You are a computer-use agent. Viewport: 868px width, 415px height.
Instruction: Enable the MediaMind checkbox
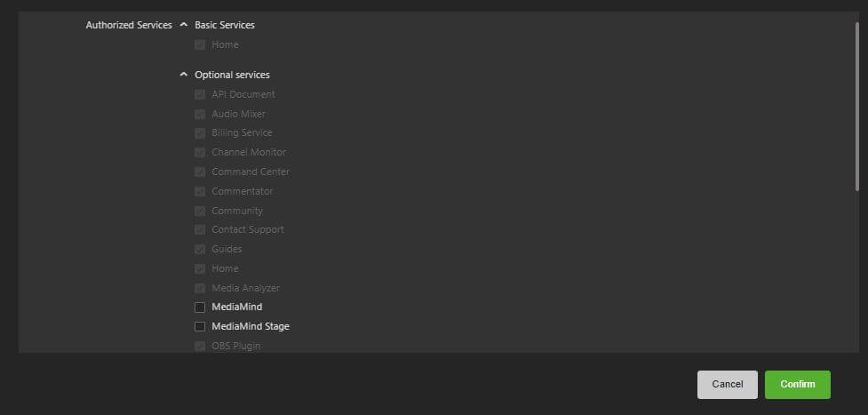coord(200,307)
